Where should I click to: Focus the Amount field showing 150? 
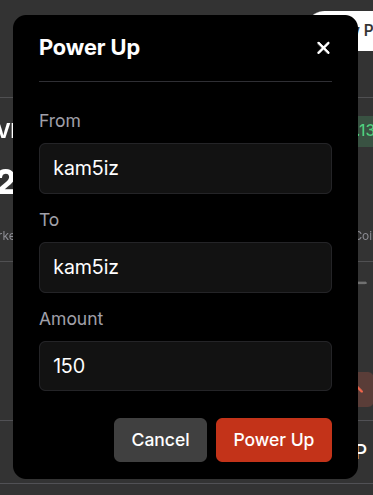[185, 366]
